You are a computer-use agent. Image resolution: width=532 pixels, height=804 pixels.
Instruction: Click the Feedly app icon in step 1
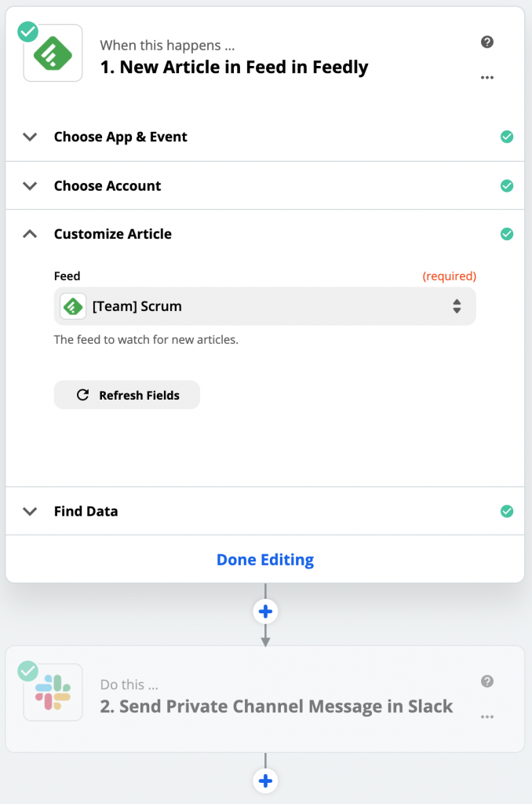(x=53, y=53)
